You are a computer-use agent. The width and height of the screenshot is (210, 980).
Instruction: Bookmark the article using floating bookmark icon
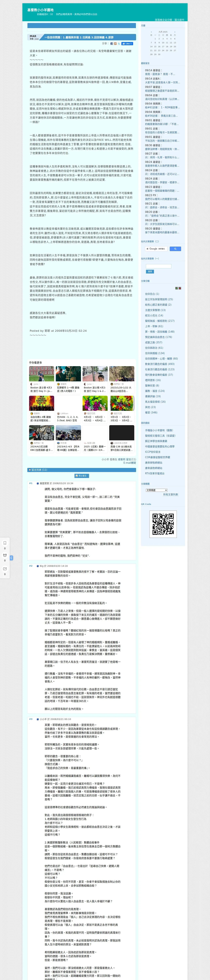5,543
